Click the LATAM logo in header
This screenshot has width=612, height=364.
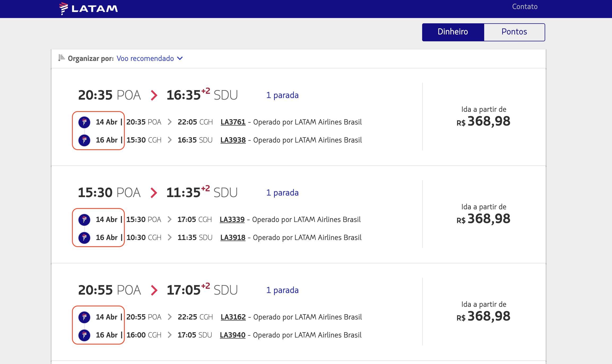click(89, 8)
